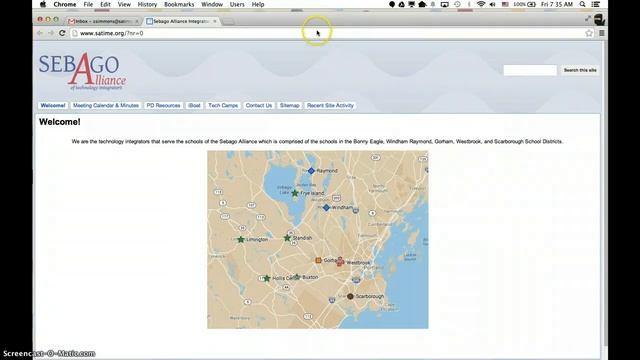
Task: Click the clock showing Fri 7:35 AM
Action: coord(557,4)
